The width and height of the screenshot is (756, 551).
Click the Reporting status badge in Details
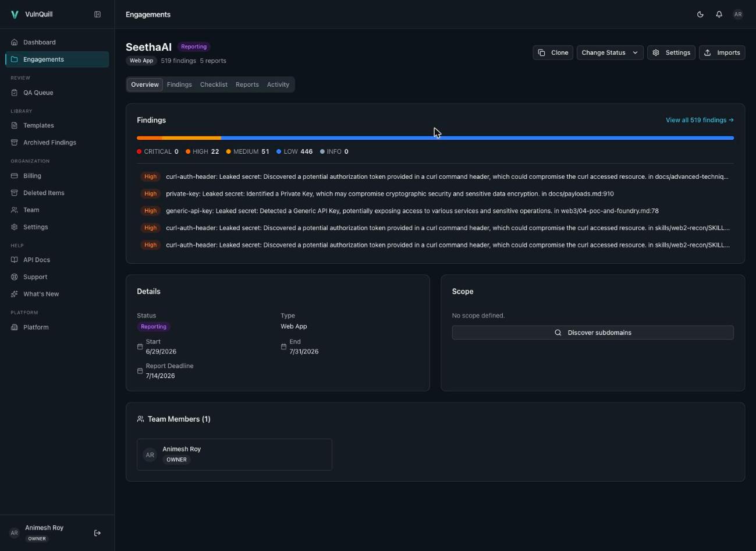point(154,327)
